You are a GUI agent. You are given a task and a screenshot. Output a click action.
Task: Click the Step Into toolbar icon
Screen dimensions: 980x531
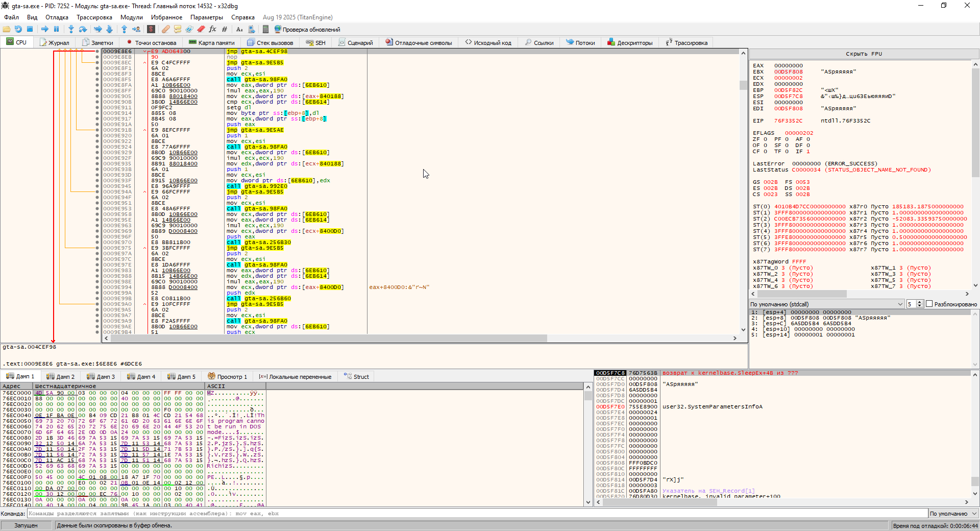tap(71, 29)
